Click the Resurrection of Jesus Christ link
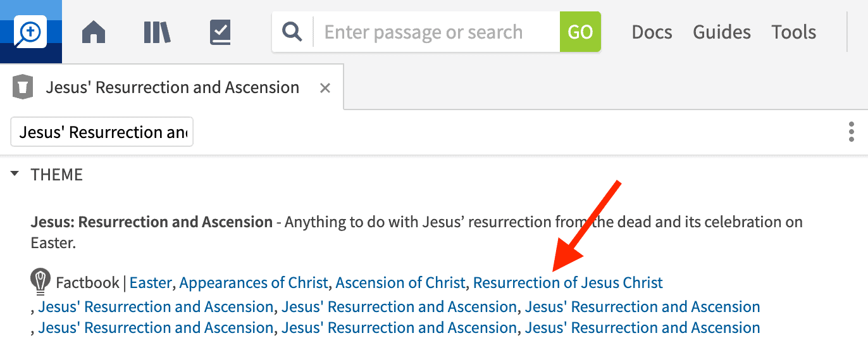The image size is (868, 357). (567, 282)
